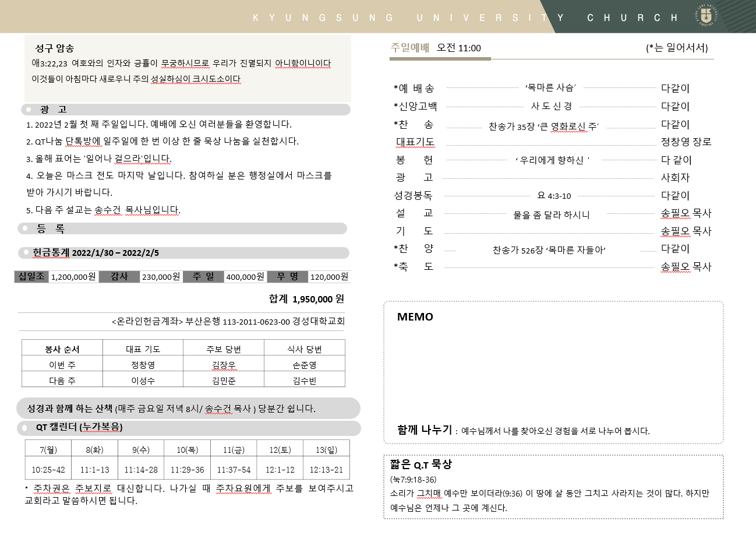Click the '봉사 순서' table header
The width and height of the screenshot is (756, 535).
tap(62, 349)
